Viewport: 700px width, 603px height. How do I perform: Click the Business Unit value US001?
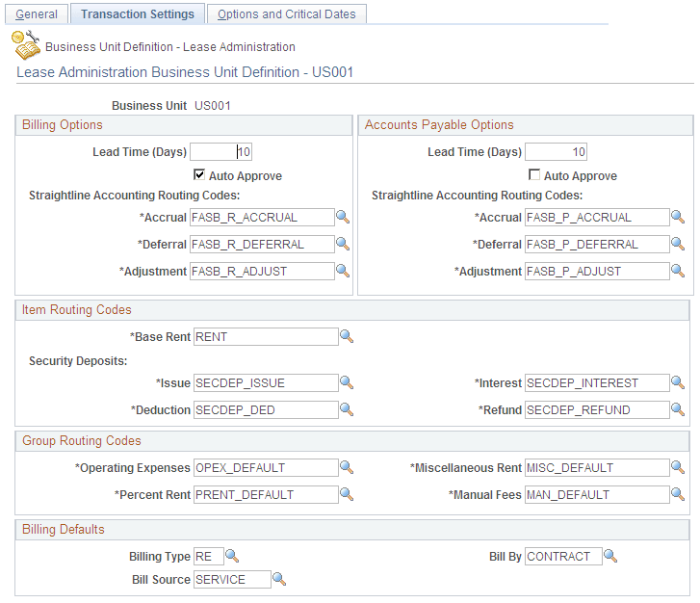213,106
